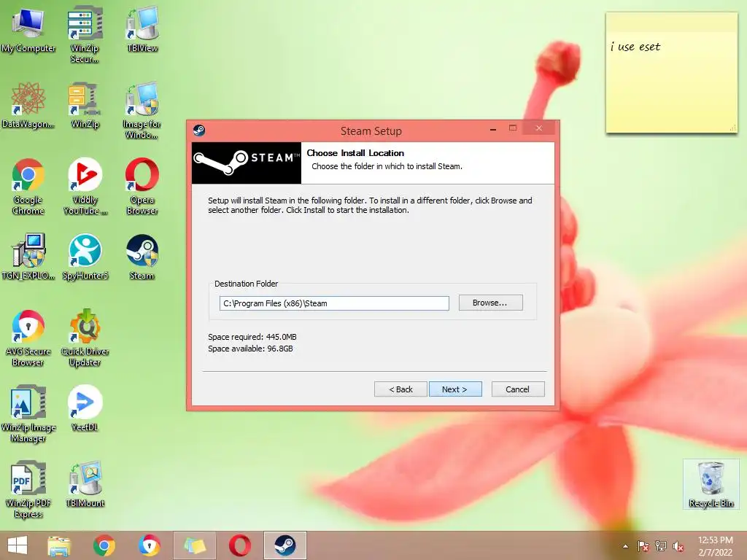The width and height of the screenshot is (747, 560).
Task: Minimize the Steam Setup window
Action: tap(493, 128)
